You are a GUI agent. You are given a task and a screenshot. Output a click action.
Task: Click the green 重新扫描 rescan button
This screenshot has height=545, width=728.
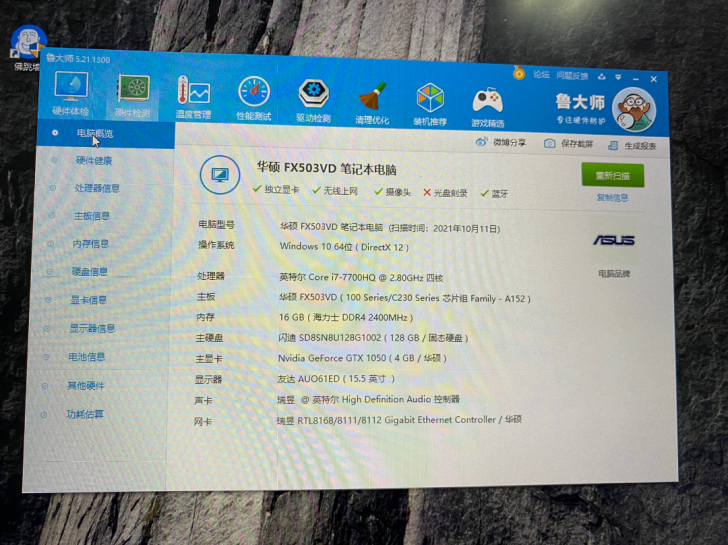point(612,175)
